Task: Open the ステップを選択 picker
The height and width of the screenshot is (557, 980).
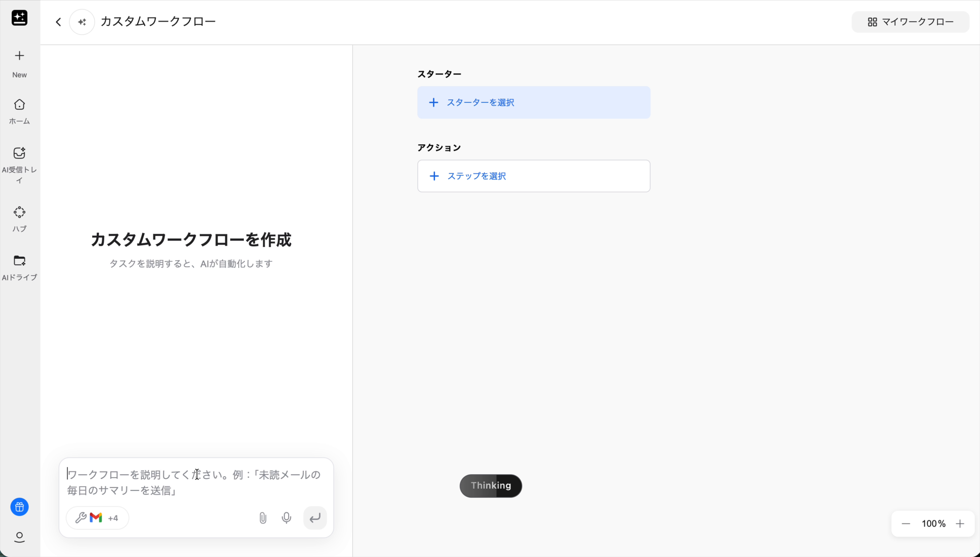Action: tap(533, 176)
